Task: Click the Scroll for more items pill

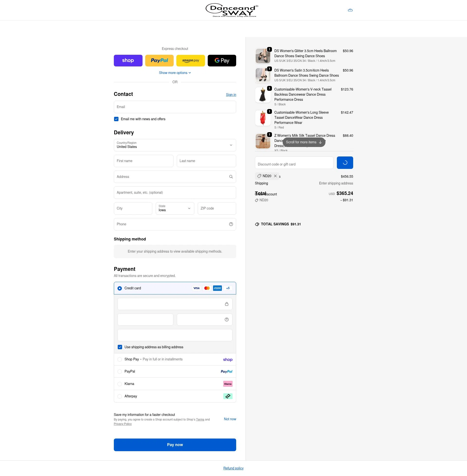Action: point(304,142)
